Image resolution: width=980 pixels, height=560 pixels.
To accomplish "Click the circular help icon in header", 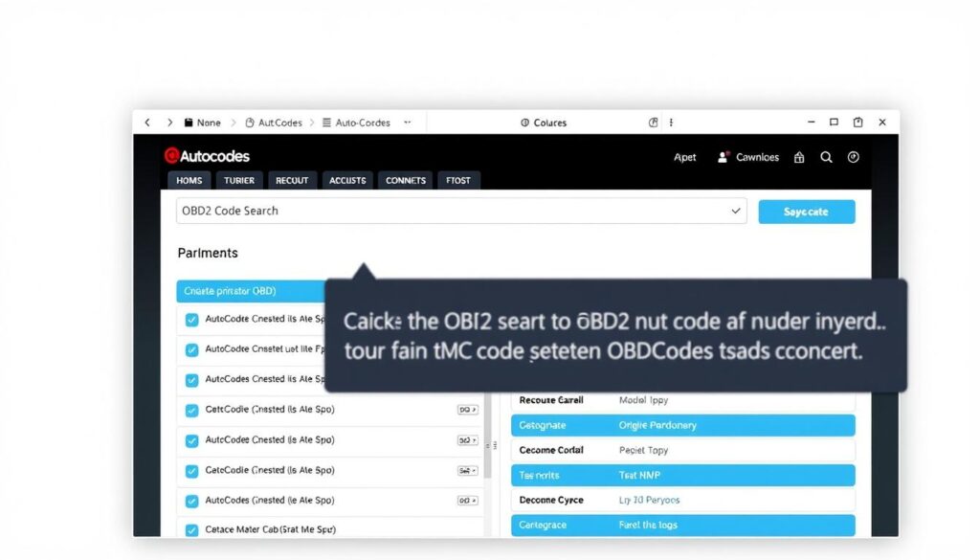I will [853, 158].
